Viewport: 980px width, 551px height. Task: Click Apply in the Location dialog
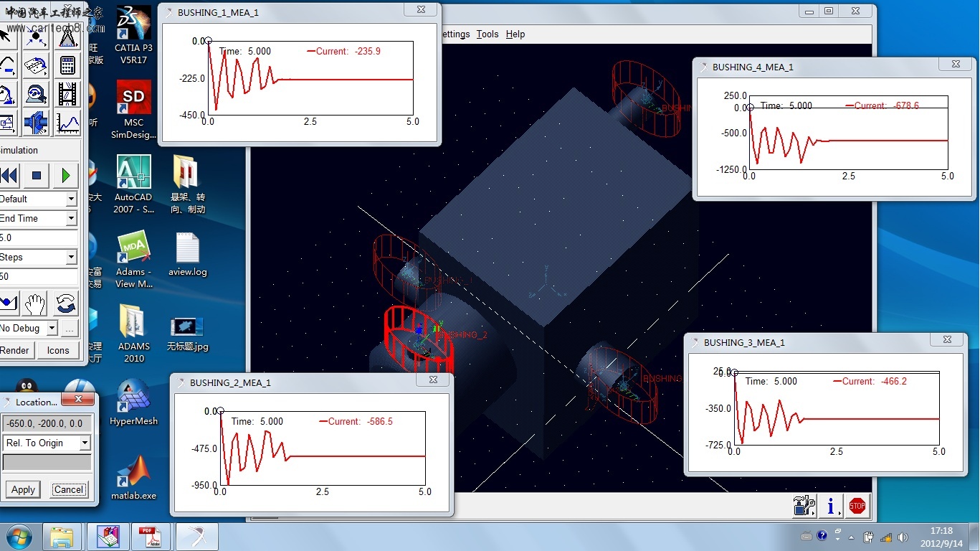[x=23, y=489]
